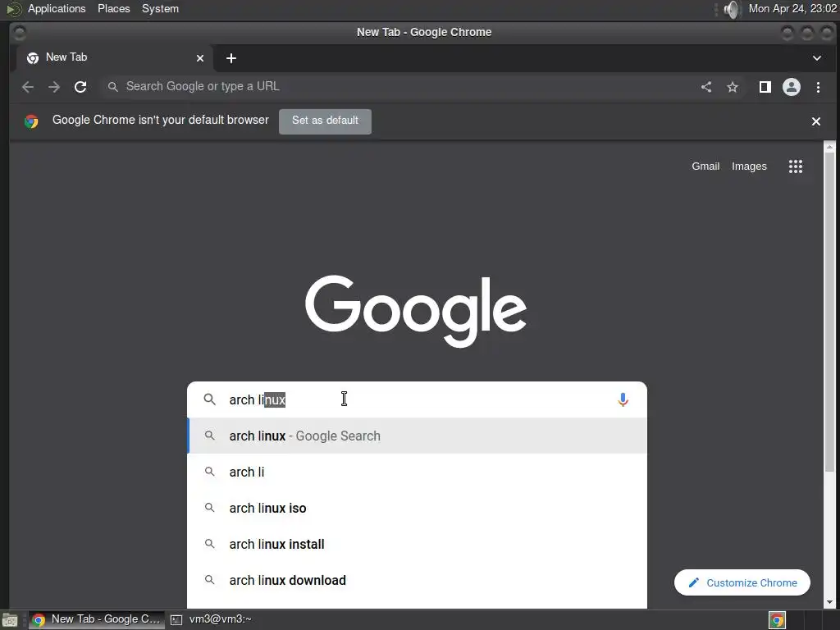The image size is (840, 630).
Task: Select the New Tab - Google Chrome taskbar item
Action: [x=97, y=620]
